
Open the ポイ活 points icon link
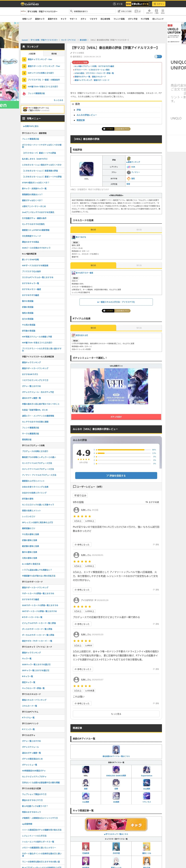(118, 4)
